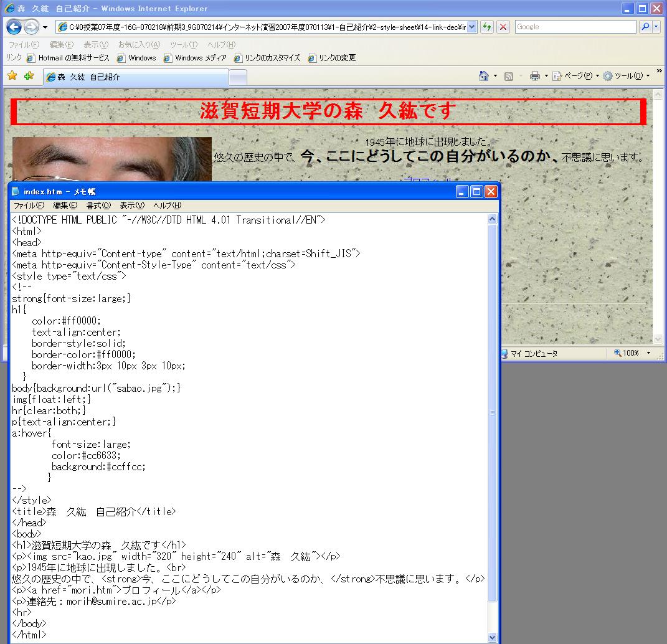The height and width of the screenshot is (644, 667).
Task: Open Notepad ファイル(F) menu
Action: 29,206
